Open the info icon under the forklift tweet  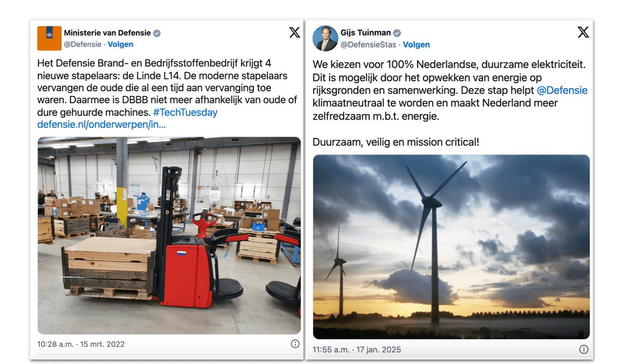click(x=295, y=344)
